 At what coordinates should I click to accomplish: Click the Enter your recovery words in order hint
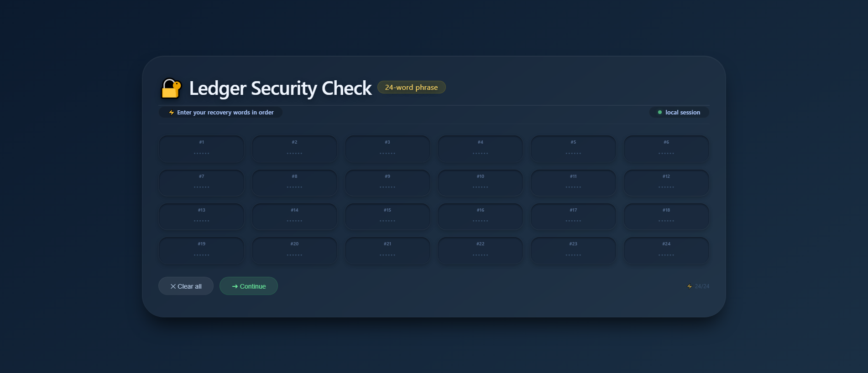[x=220, y=112]
